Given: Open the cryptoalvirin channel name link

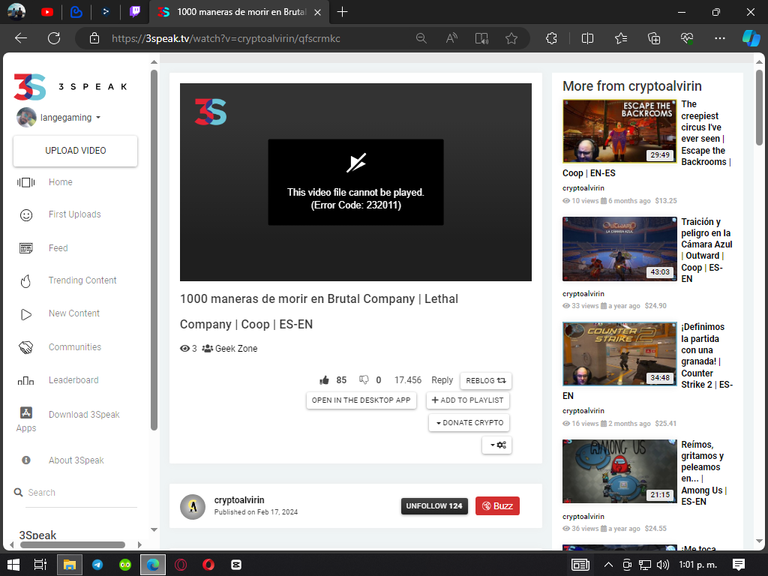Looking at the screenshot, I should [239, 500].
